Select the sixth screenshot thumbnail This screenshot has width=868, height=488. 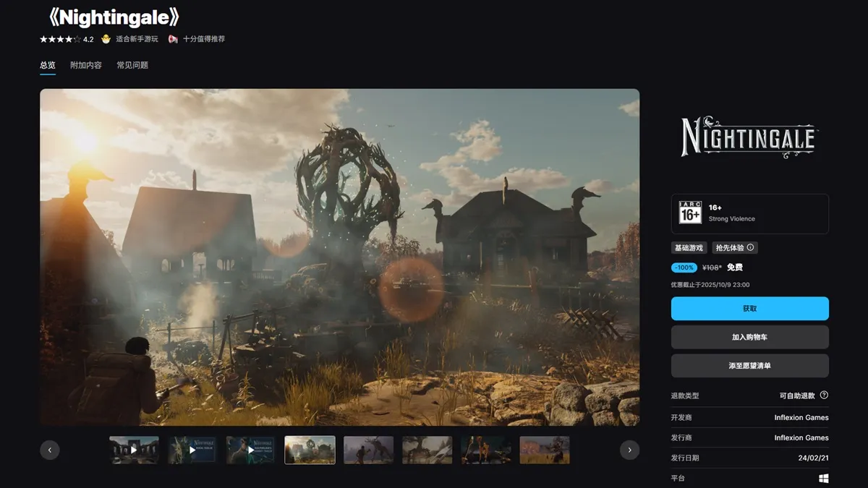tap(427, 450)
